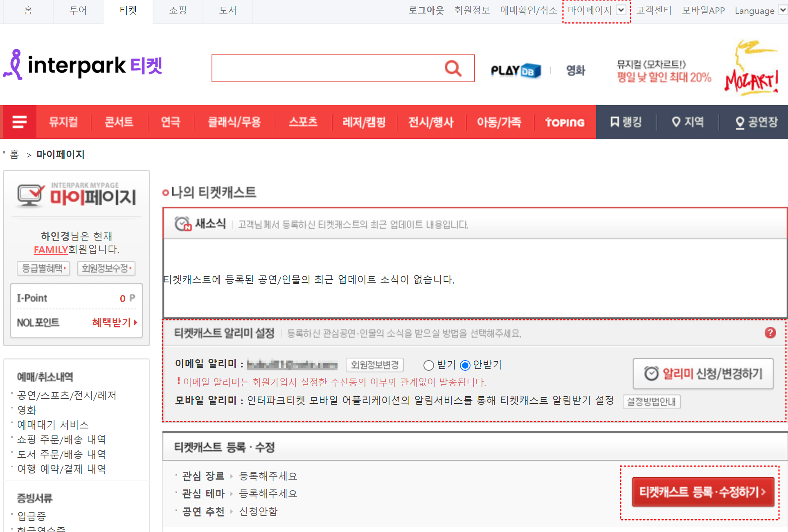Open the 회원정보변경 link
This screenshot has width=788, height=532.
374,365
